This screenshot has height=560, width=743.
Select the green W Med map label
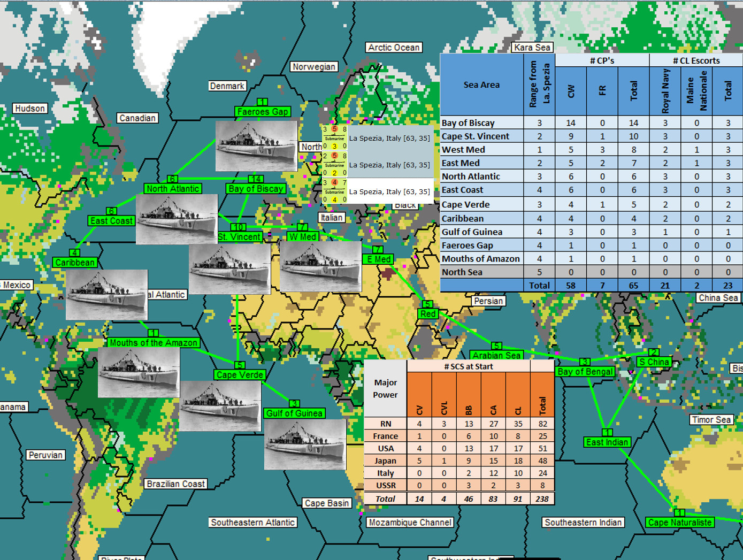(303, 237)
